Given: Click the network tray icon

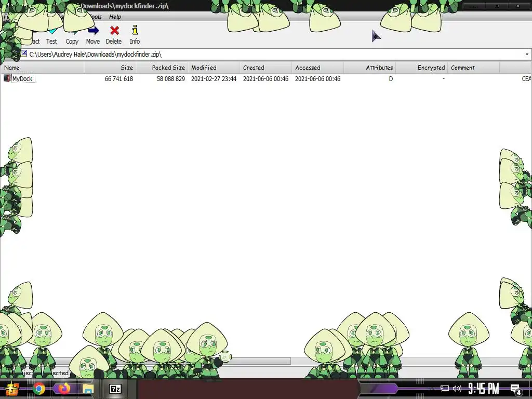Looking at the screenshot, I should pyautogui.click(x=445, y=389).
